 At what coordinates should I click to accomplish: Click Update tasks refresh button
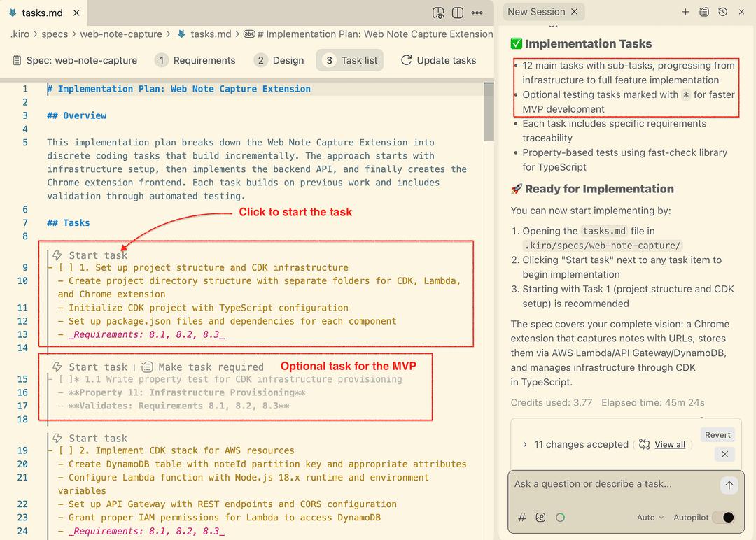(439, 60)
